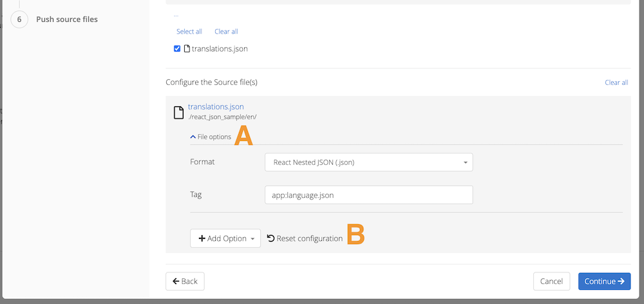Image resolution: width=644 pixels, height=304 pixels.
Task: Open the Format dropdown showing React Nested JSON
Action: click(368, 162)
